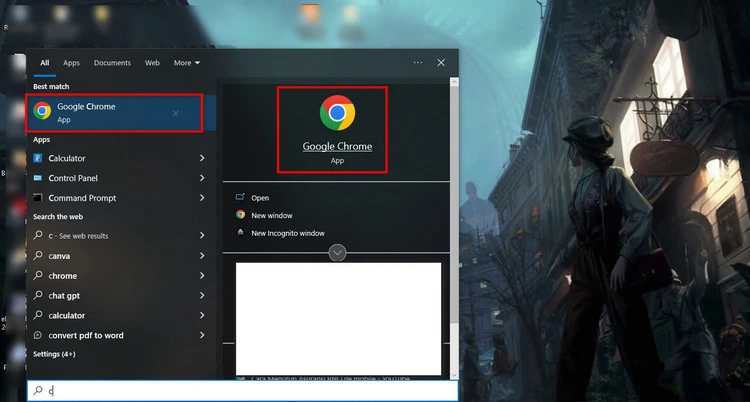Viewport: 750px width, 402px height.
Task: Click search icon beside 'canva'
Action: pos(38,256)
